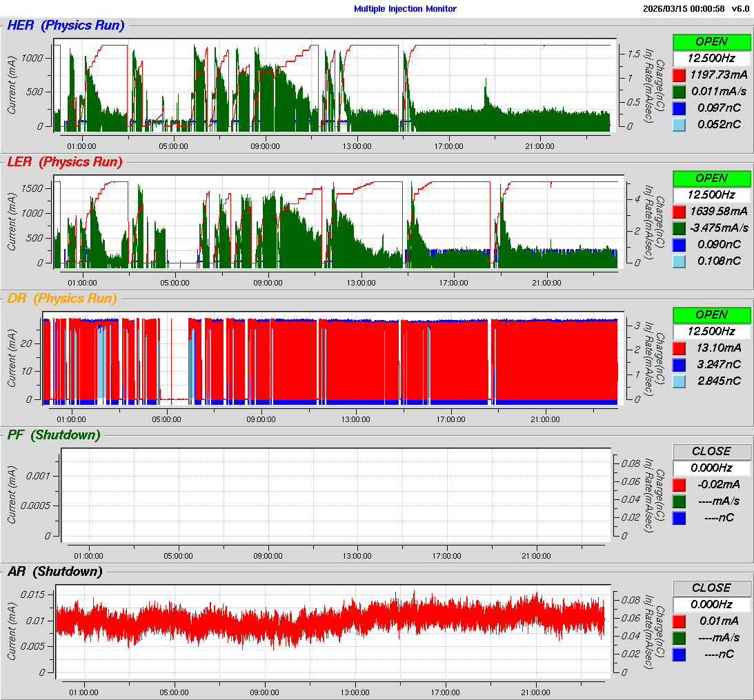Click the PF green swatch beside ----mA/s
Viewport: 754px width, 700px height.
[x=679, y=501]
